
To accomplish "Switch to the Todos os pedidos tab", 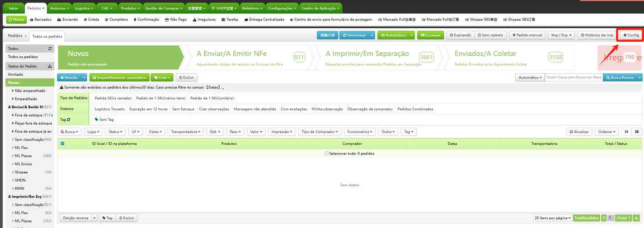I will pos(47,36).
